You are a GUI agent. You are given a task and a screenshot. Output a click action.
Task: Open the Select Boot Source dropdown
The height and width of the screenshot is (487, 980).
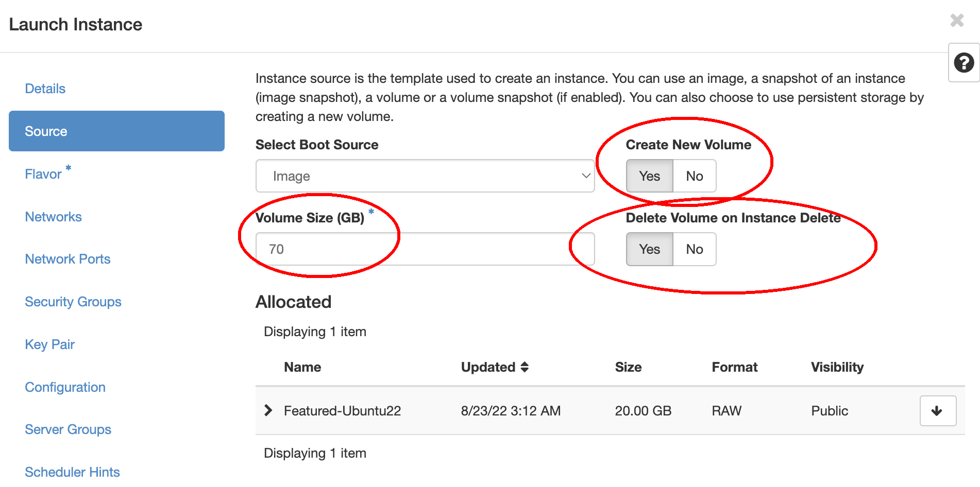425,176
